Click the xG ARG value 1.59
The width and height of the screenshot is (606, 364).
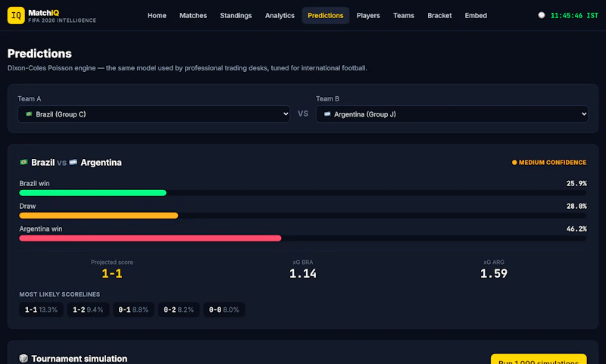click(x=494, y=273)
